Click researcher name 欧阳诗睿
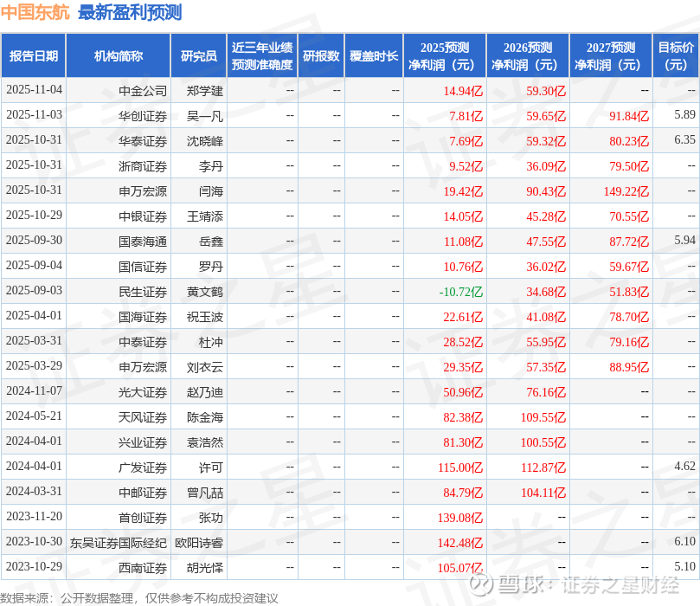The width and height of the screenshot is (700, 606). 199,543
